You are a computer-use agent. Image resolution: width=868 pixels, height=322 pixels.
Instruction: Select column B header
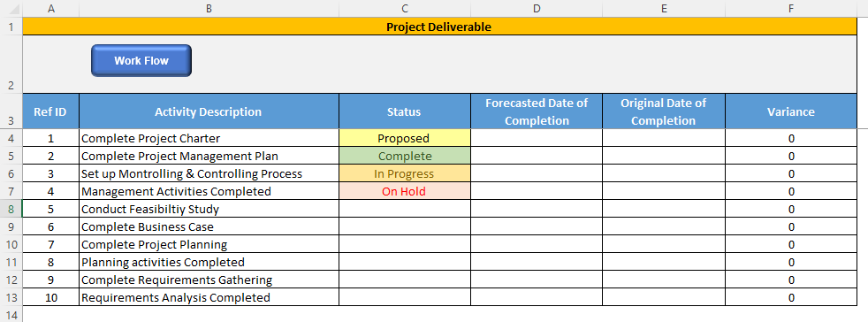(209, 8)
